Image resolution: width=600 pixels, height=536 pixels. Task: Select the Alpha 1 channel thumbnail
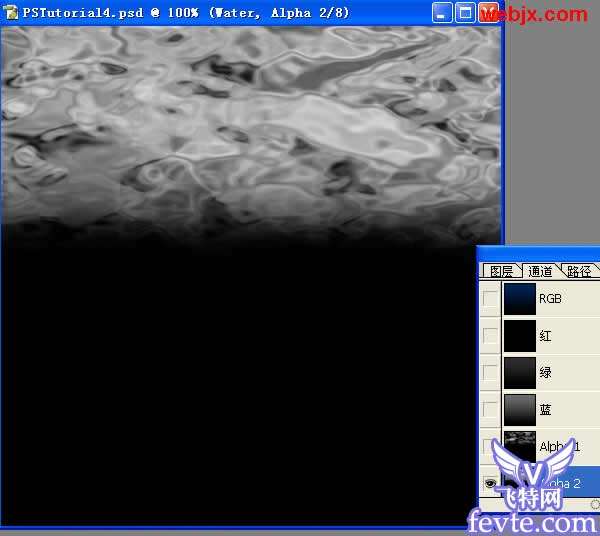pos(520,444)
